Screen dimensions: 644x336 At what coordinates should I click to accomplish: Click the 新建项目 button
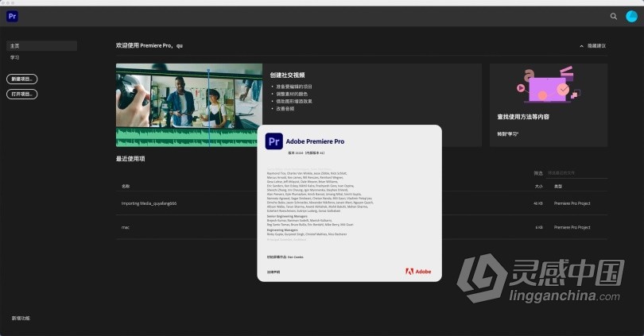(x=21, y=79)
